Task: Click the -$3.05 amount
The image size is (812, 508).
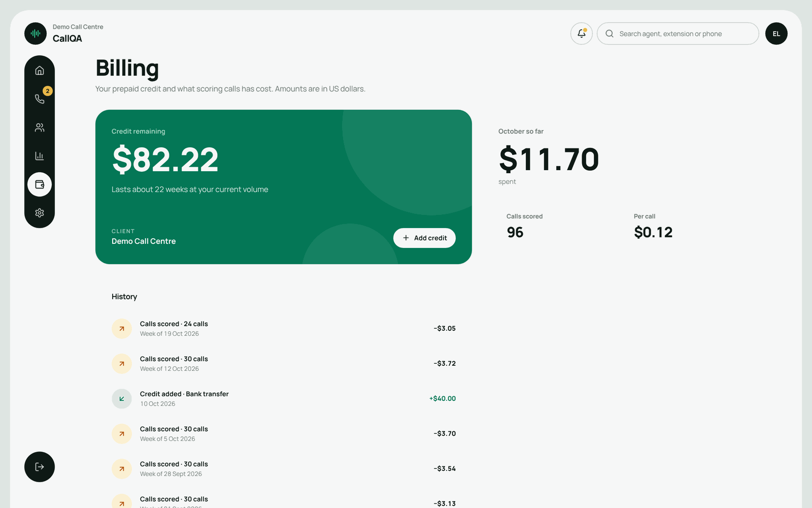Action: [445, 328]
